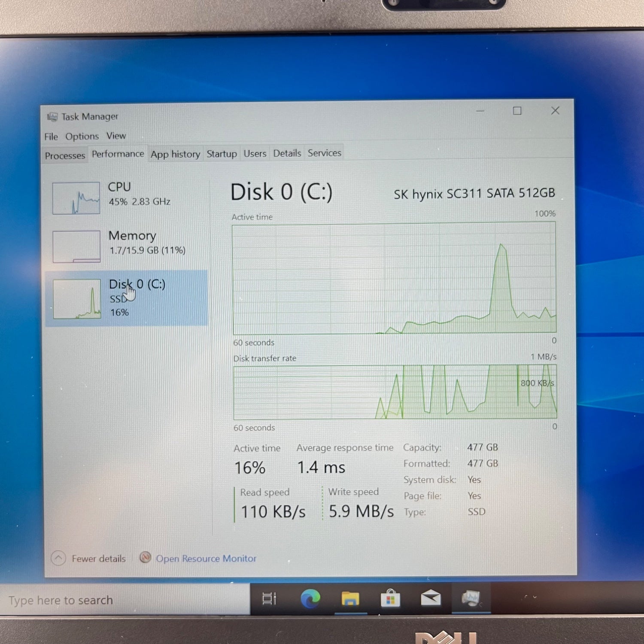
Task: Open the Options menu
Action: [82, 137]
